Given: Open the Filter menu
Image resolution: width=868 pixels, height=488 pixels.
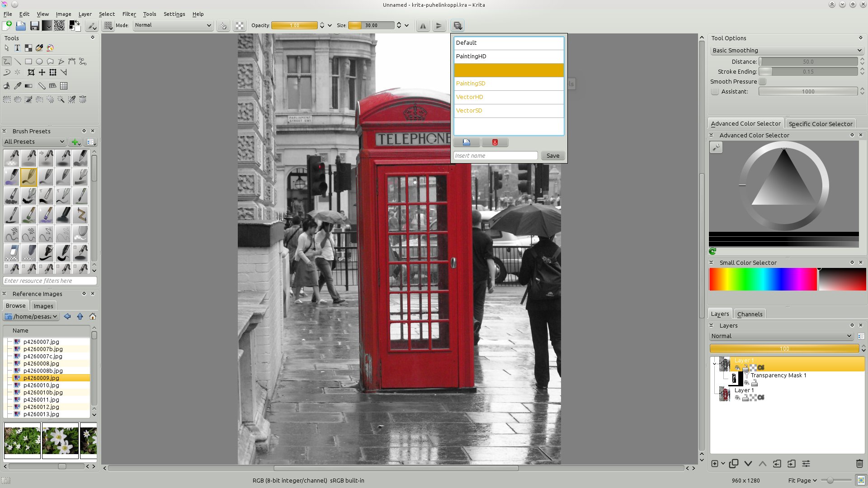Looking at the screenshot, I should 129,14.
